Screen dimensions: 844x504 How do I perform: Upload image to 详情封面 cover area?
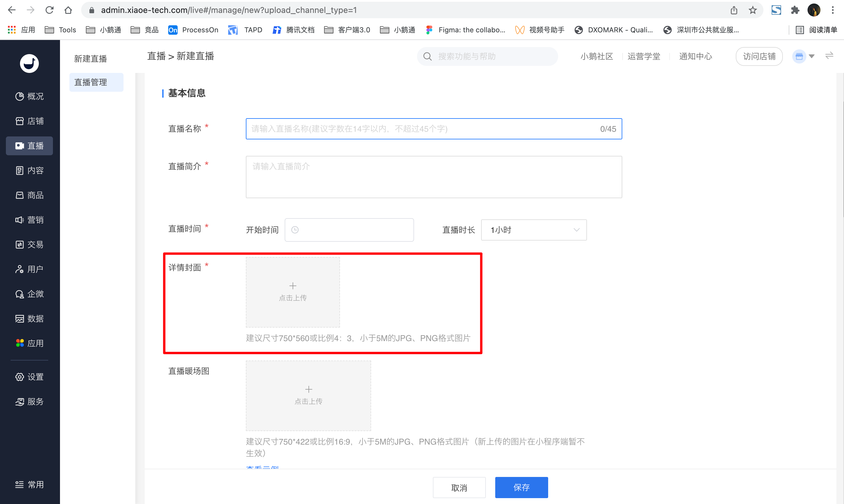pos(293,292)
